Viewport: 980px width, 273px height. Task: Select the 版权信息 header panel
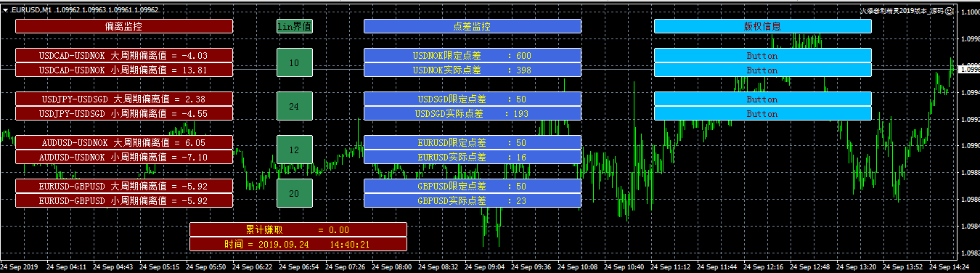pyautogui.click(x=763, y=26)
